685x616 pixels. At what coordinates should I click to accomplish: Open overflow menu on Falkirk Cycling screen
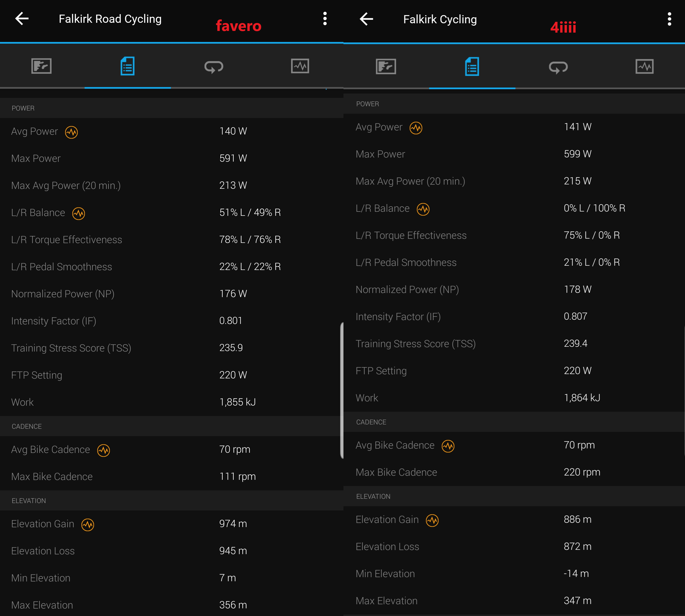point(669,19)
